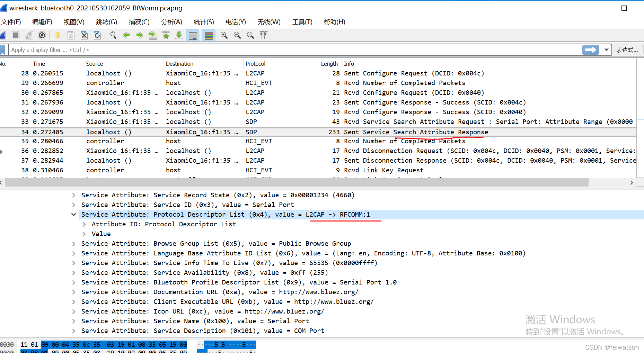Open the 无线(W) menu
This screenshot has height=353, width=644.
click(x=269, y=22)
